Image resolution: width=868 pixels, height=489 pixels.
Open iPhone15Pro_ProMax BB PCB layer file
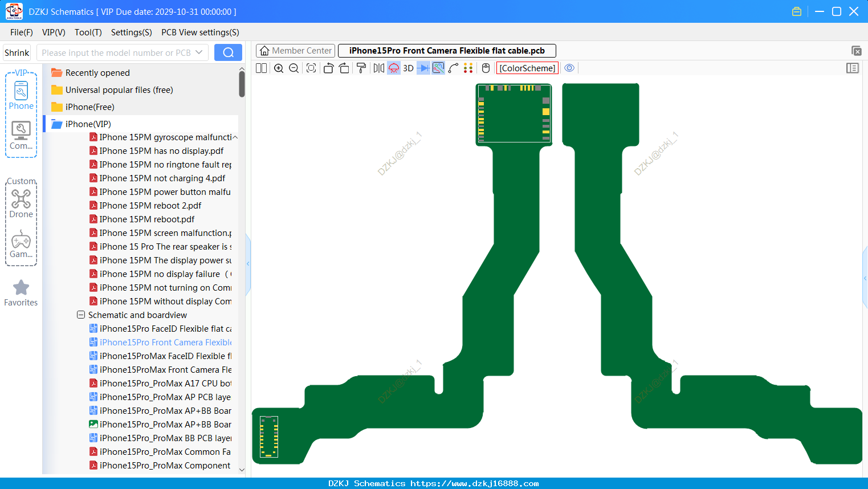point(160,438)
